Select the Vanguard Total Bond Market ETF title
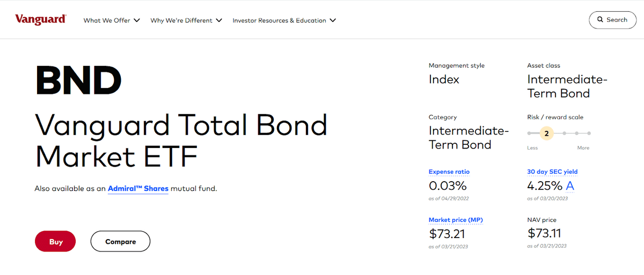Image resolution: width=644 pixels, height=275 pixels. (181, 140)
